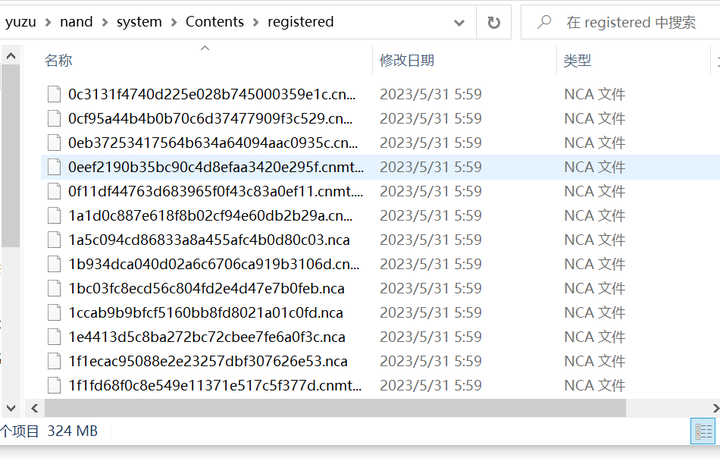Click file icon of 1e4413d5c8ba272bc72cbee7fe6a0f3c
Screen dimensions: 720x461
tap(54, 337)
